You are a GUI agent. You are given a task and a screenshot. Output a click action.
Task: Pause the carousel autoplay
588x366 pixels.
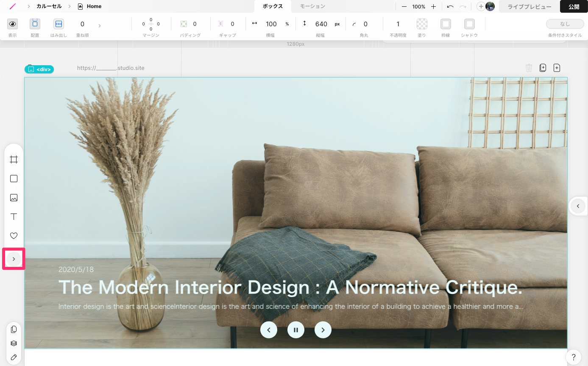(296, 330)
